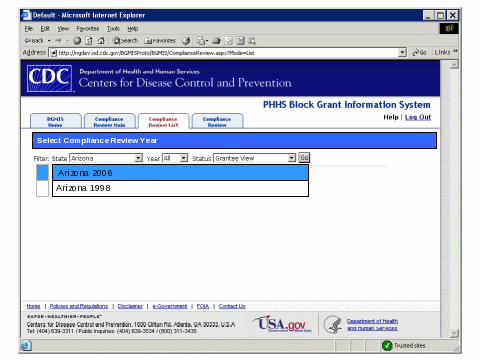Click the Edit page toolbar icon
Screen dimensions: 480x360
pos(228,41)
